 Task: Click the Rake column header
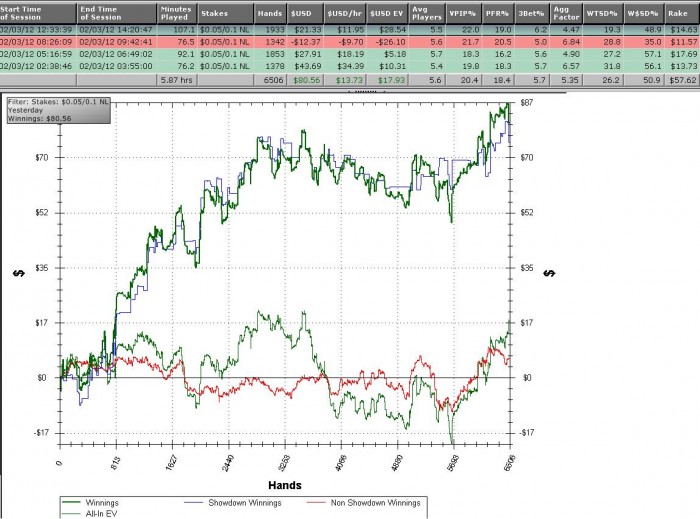[x=682, y=13]
